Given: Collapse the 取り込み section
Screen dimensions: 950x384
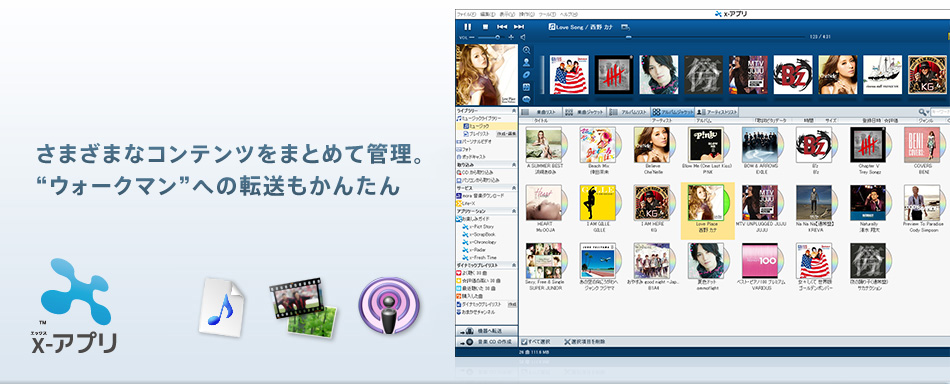Looking at the screenshot, I should [x=514, y=164].
